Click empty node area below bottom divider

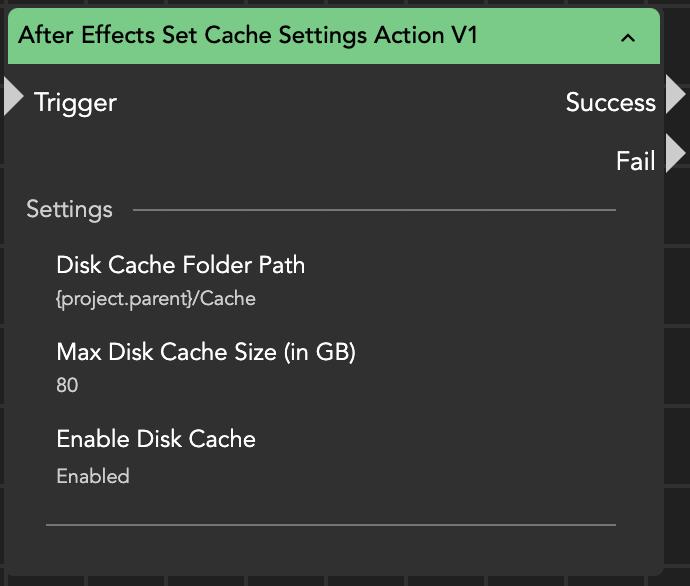click(330, 550)
